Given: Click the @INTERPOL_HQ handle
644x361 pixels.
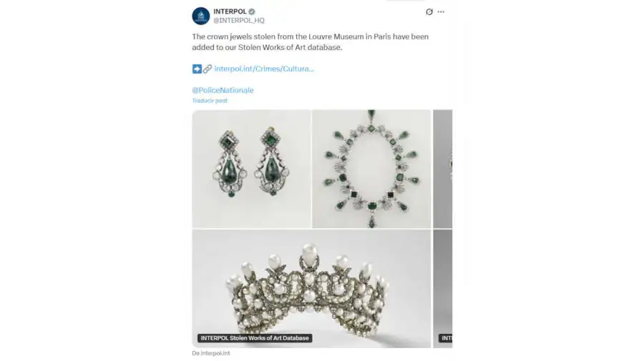Looking at the screenshot, I should 238,20.
